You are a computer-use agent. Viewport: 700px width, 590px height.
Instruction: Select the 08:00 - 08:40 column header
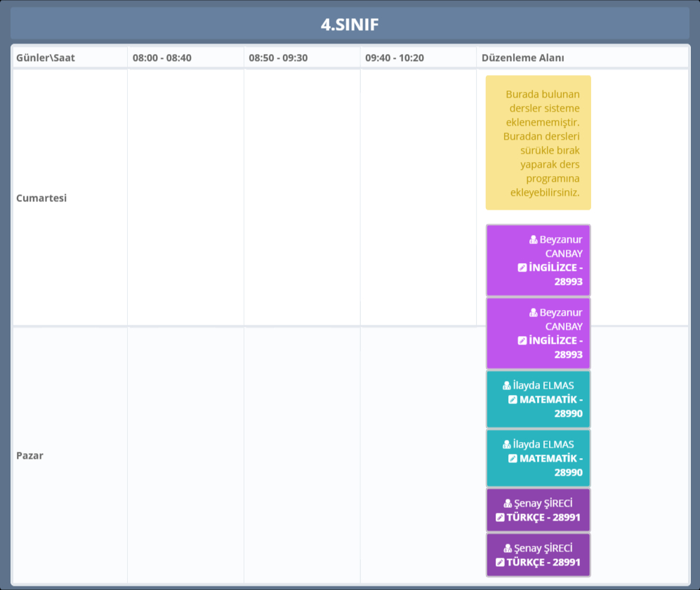[x=161, y=58]
